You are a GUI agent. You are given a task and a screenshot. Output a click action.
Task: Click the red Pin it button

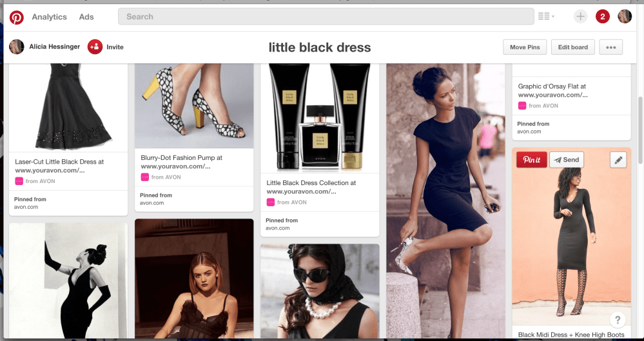tap(531, 160)
